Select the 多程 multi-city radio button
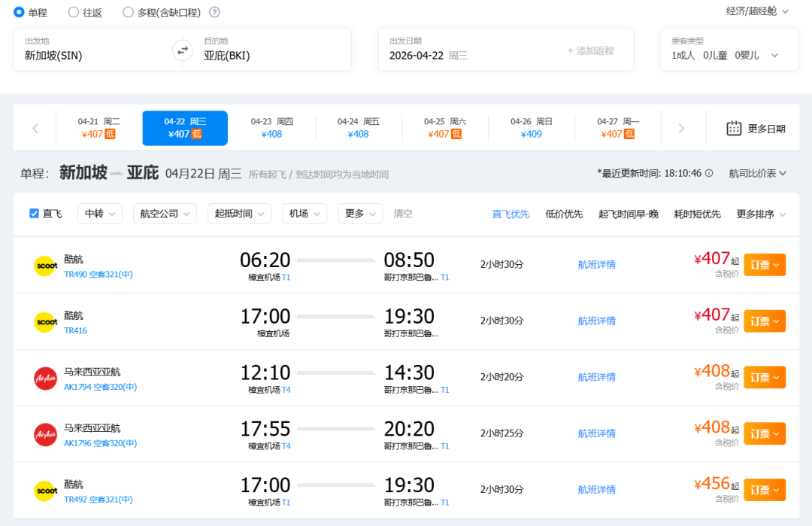812x526 pixels. (x=128, y=12)
